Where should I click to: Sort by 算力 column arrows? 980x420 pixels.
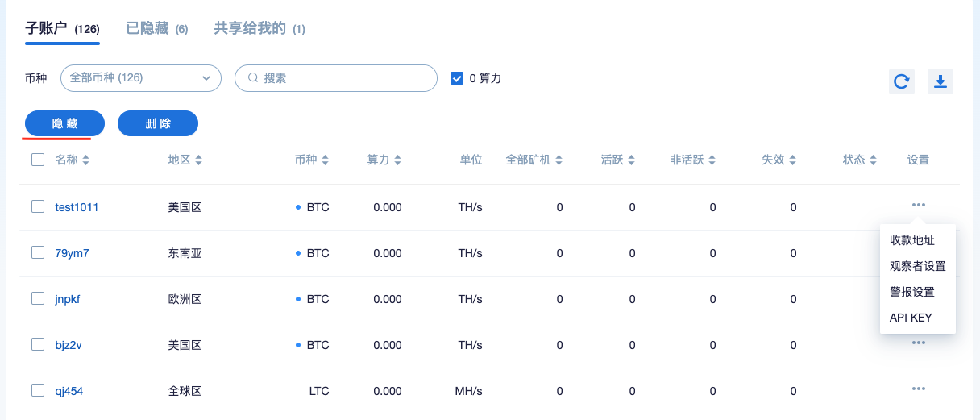tap(397, 160)
